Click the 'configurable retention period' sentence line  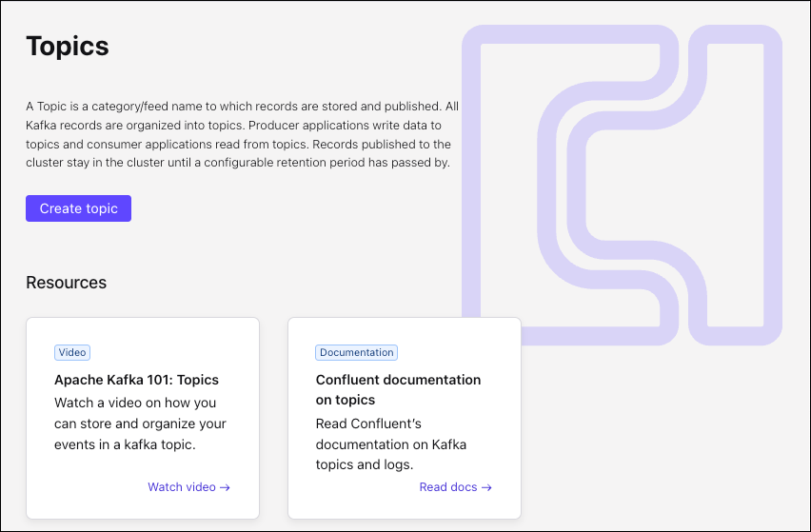pos(237,163)
